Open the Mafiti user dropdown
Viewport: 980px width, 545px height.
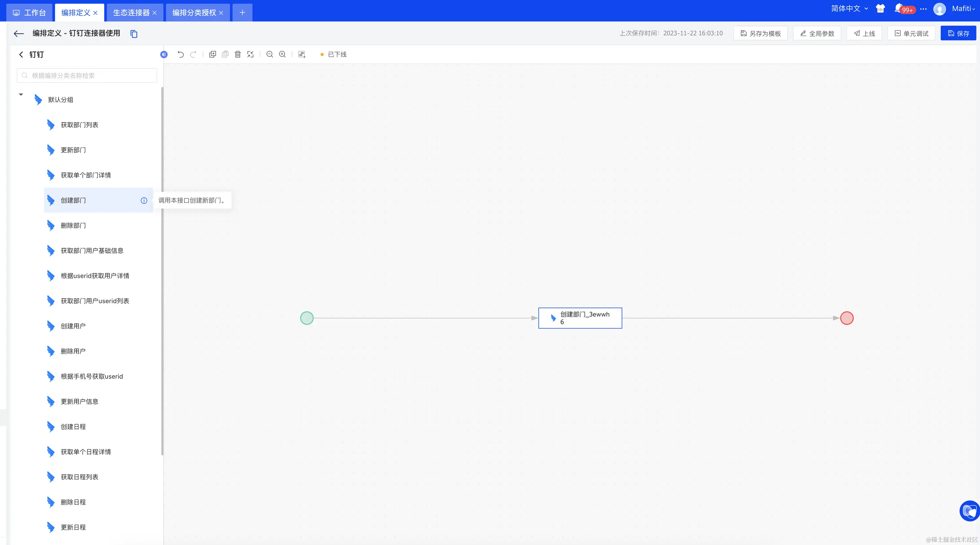pyautogui.click(x=963, y=9)
